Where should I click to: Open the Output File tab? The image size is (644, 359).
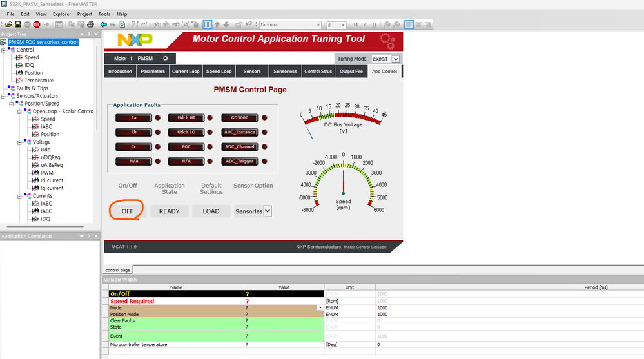[x=351, y=71]
